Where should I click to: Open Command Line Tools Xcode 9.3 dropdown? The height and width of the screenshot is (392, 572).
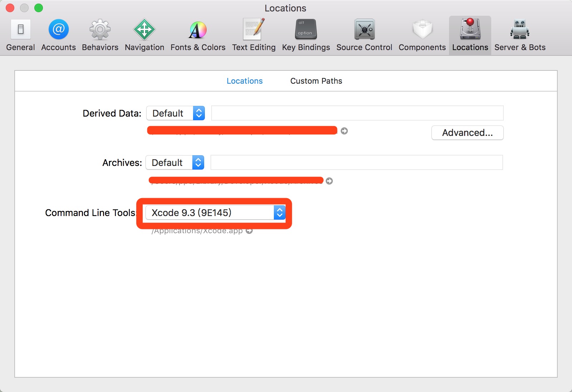(x=216, y=212)
